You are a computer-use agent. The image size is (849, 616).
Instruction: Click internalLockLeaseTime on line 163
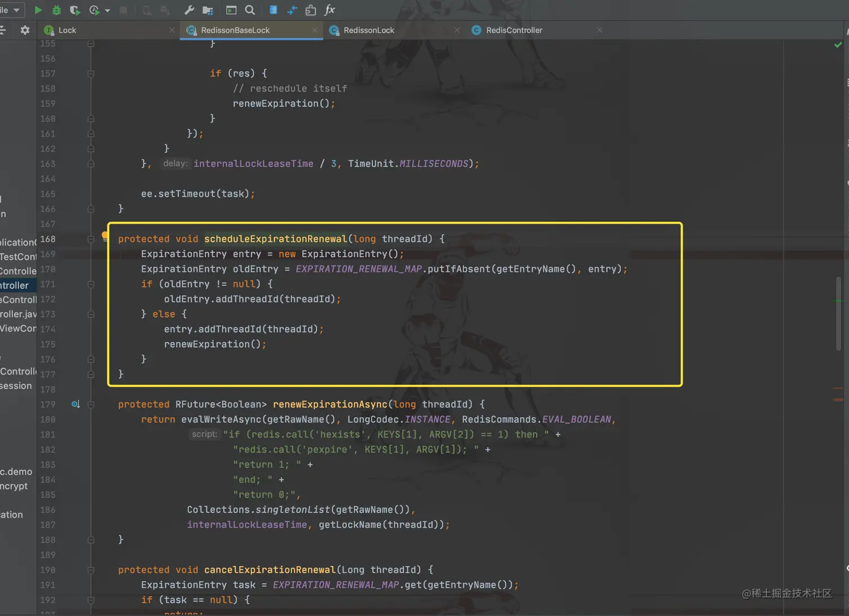[253, 164]
